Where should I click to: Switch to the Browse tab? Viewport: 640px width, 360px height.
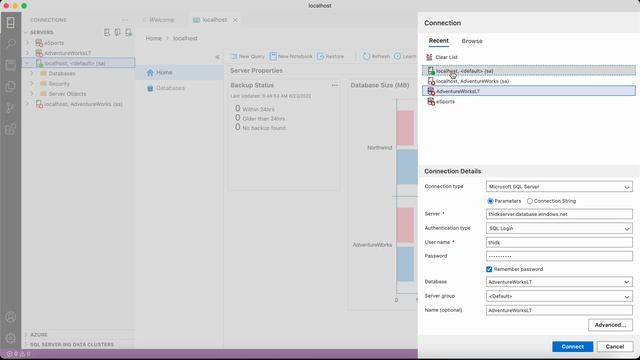coord(472,41)
